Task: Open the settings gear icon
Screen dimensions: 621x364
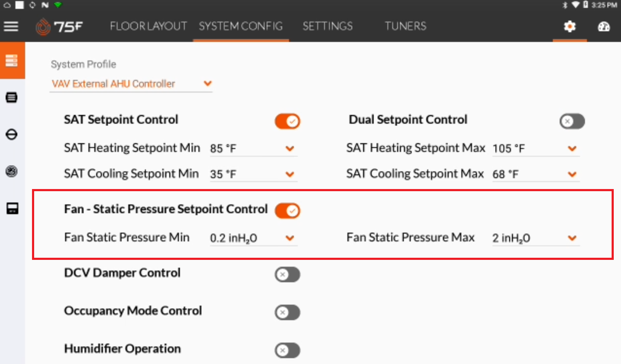Action: [x=569, y=26]
